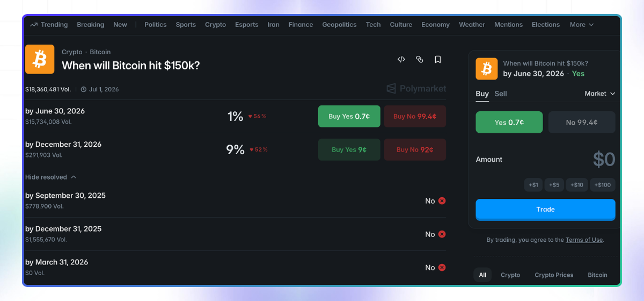This screenshot has height=301, width=644.
Task: Open the Tech category
Action: coord(374,25)
